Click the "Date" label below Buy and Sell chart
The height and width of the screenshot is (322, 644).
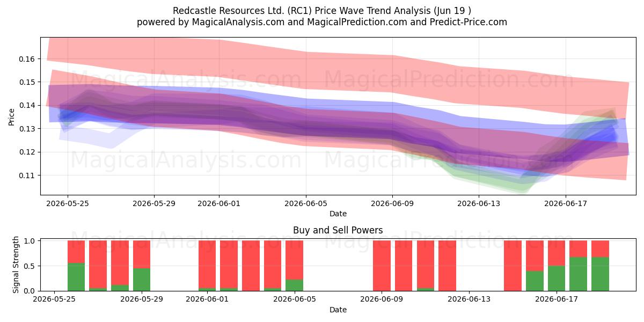coord(338,310)
